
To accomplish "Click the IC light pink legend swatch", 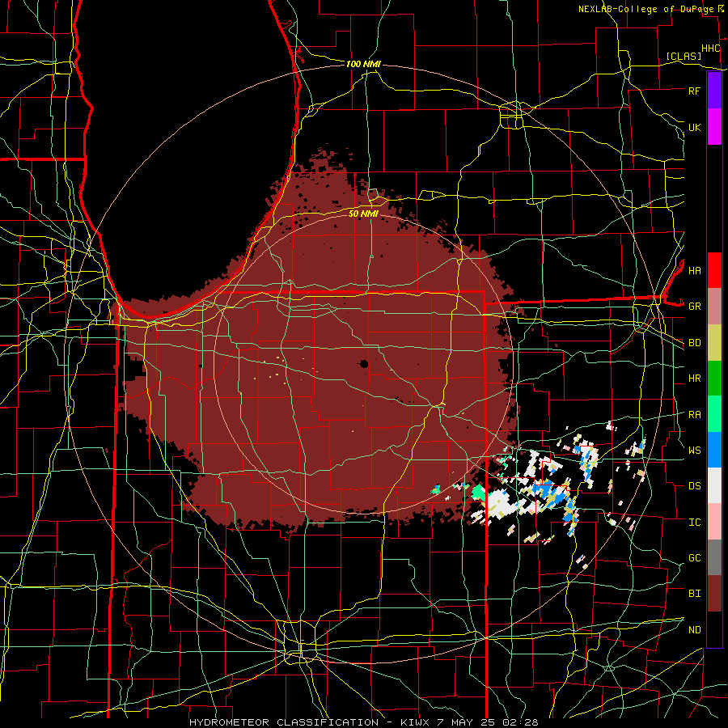I will coord(714,522).
